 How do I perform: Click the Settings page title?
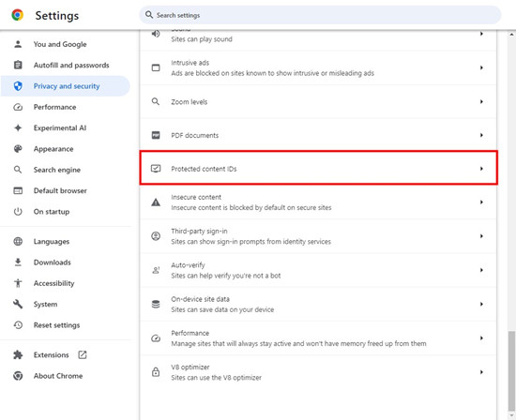57,15
